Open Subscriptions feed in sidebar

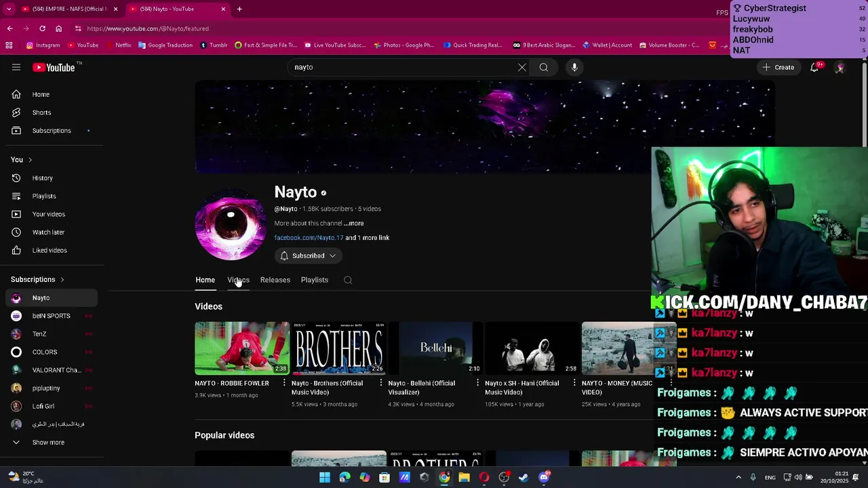[x=52, y=130]
